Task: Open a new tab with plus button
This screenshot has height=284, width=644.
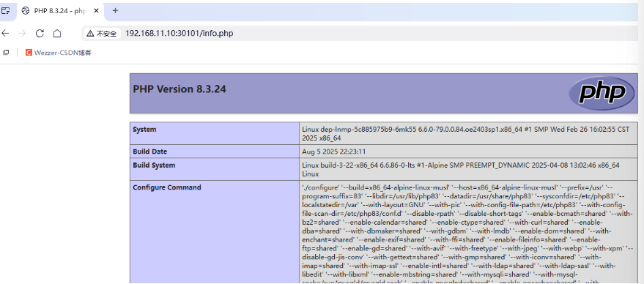Action: click(x=116, y=11)
